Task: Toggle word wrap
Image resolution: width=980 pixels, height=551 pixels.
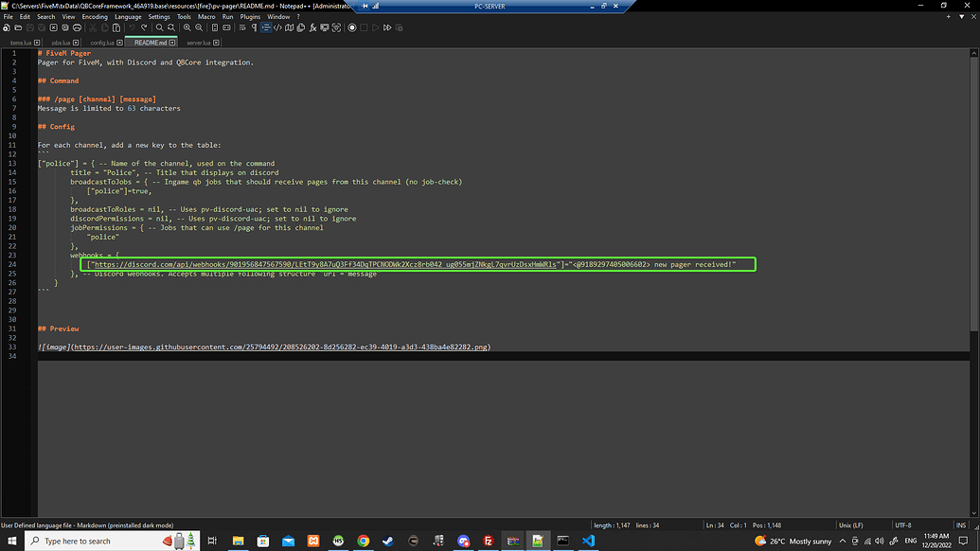Action: click(241, 27)
